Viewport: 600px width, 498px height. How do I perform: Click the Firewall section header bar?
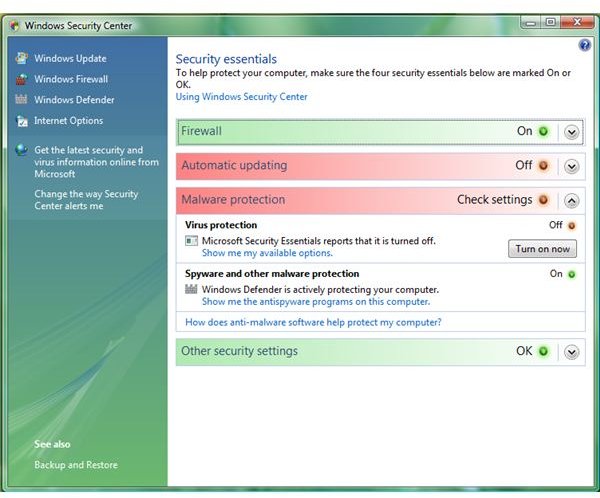[380, 132]
